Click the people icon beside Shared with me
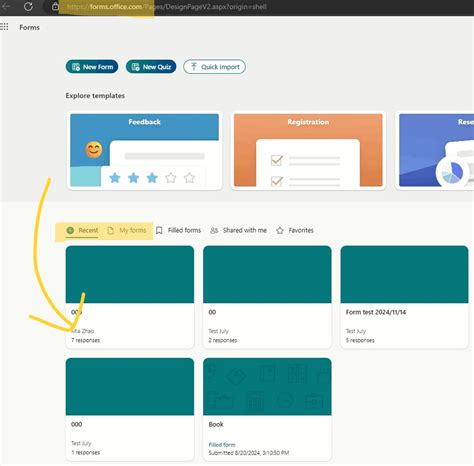Viewport: 474px width, 466px height. pyautogui.click(x=214, y=230)
